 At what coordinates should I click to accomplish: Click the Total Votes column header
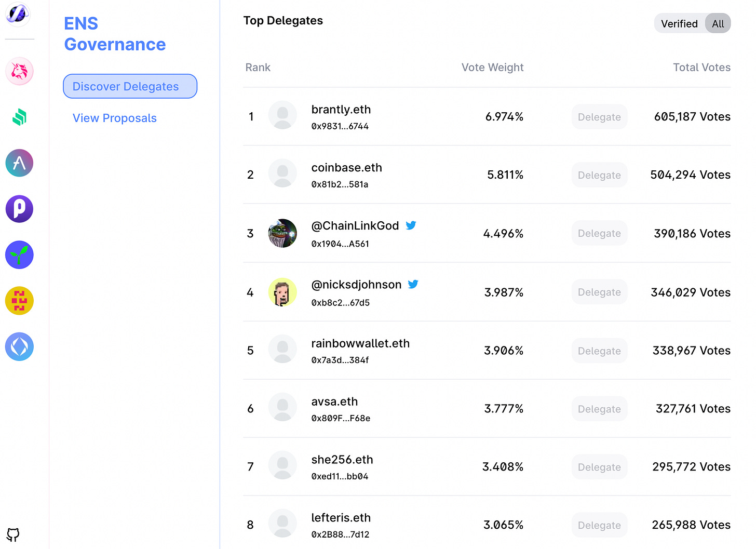701,68
